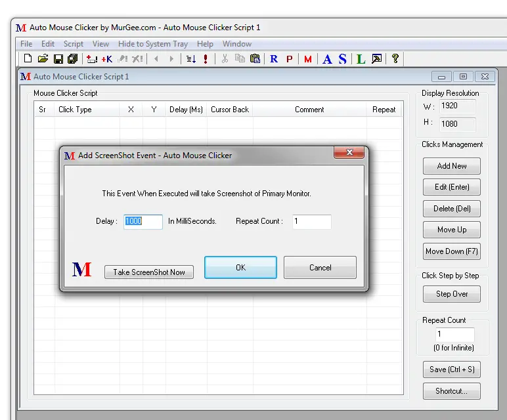507x420 pixels.
Task: Click the Delay milliseconds input field
Action: point(143,222)
